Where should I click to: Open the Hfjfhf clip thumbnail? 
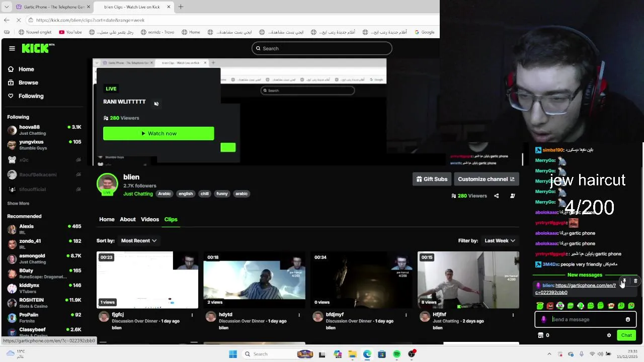(468, 280)
